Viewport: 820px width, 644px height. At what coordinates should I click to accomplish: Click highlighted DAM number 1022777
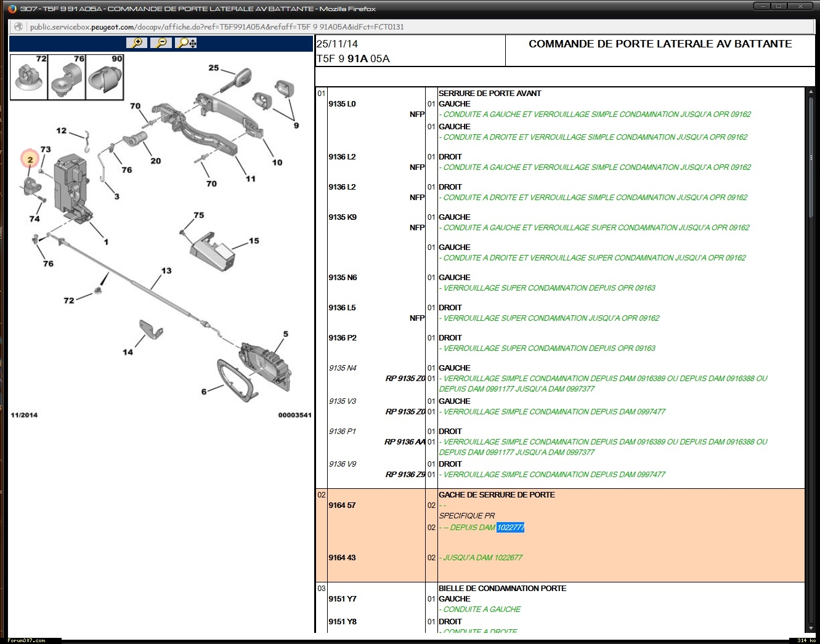click(x=510, y=528)
